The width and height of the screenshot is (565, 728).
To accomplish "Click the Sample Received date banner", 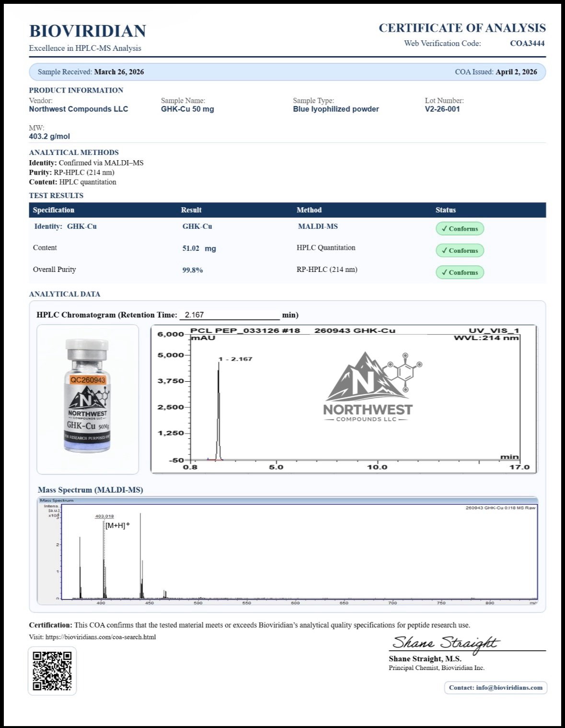I will [x=91, y=72].
